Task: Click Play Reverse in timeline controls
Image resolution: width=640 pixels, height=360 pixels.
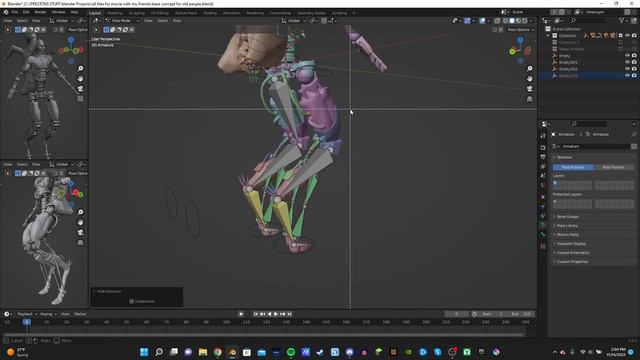Action: [x=269, y=314]
